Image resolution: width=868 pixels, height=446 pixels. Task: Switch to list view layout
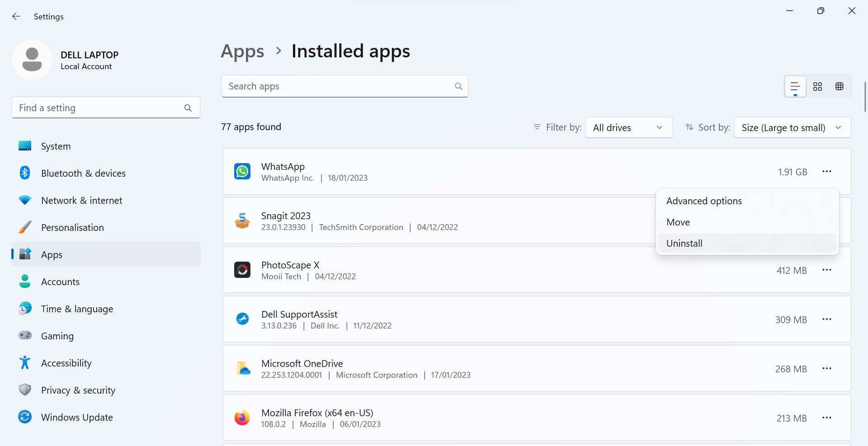pos(795,86)
